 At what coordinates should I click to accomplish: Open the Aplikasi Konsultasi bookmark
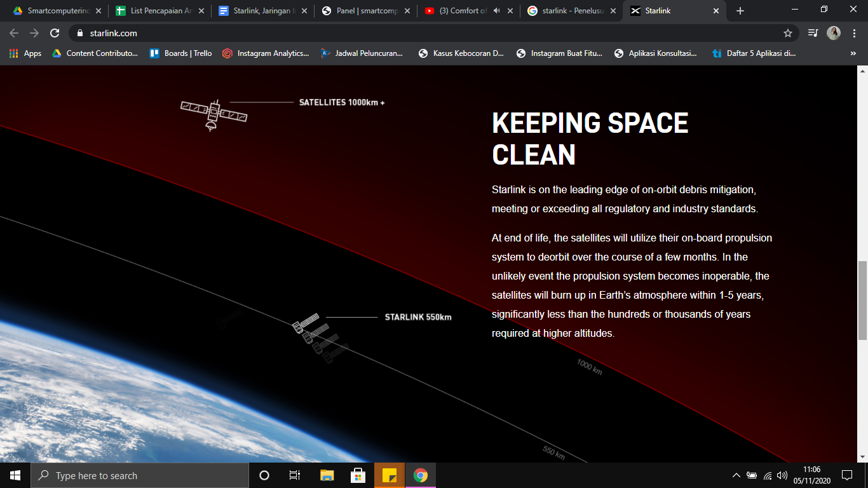[x=656, y=53]
